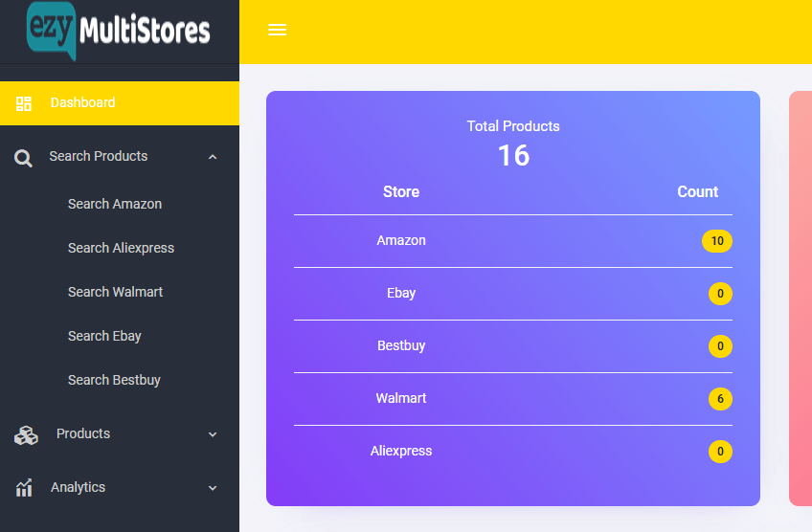Click the Ebay row in store table
This screenshot has height=532, width=812.
click(401, 294)
